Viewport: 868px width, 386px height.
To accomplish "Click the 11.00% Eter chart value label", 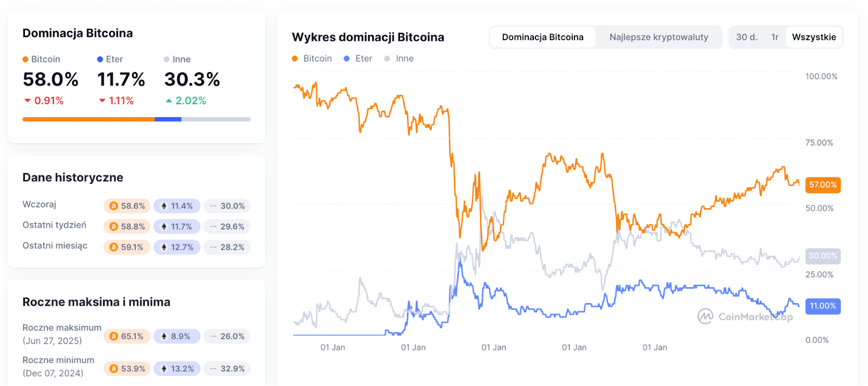I will pos(822,306).
